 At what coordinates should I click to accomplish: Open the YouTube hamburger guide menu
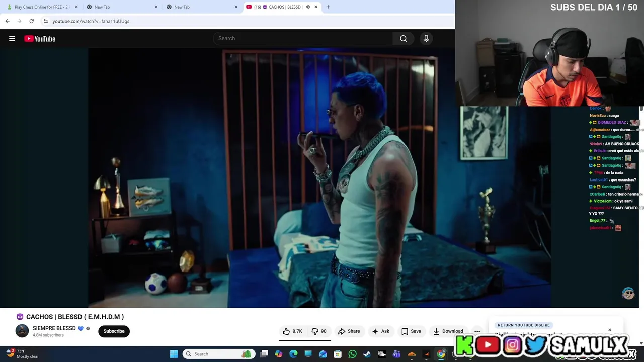coord(12,39)
